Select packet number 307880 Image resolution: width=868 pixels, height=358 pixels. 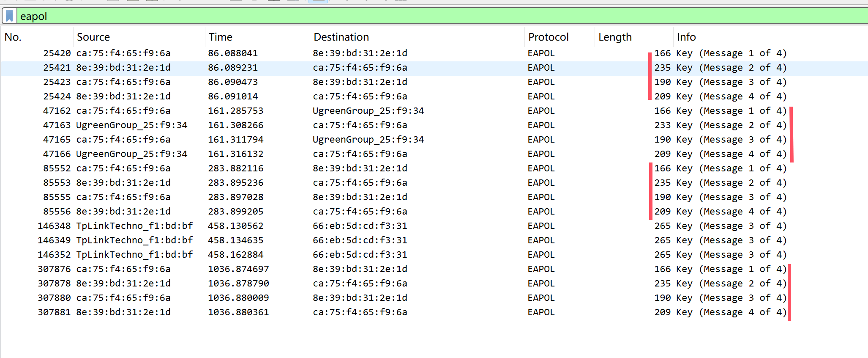434,298
